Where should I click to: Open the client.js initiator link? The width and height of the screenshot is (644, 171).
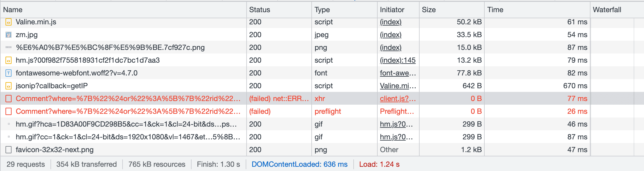click(x=397, y=99)
